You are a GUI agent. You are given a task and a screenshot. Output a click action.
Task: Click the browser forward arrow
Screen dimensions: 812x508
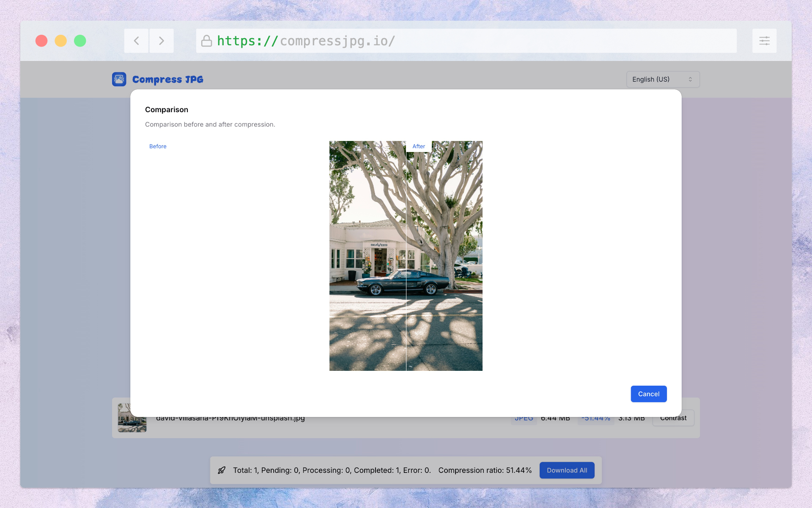point(161,41)
